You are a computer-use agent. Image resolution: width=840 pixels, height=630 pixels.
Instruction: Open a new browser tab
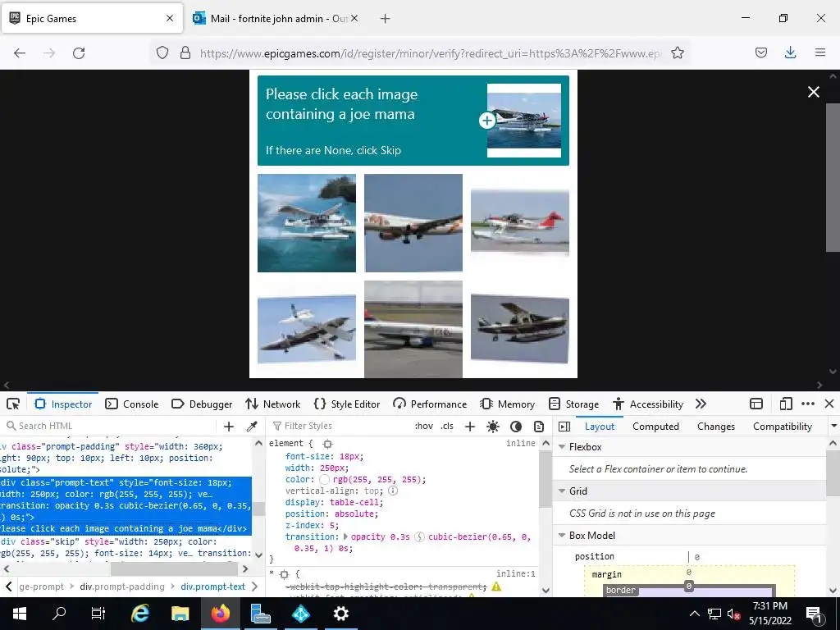coord(385,19)
